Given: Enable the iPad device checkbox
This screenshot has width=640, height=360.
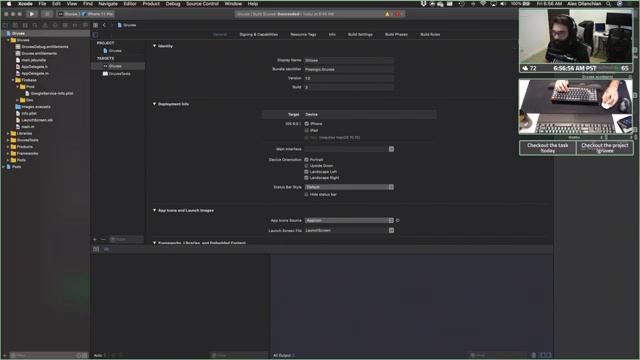Looking at the screenshot, I should [x=307, y=131].
